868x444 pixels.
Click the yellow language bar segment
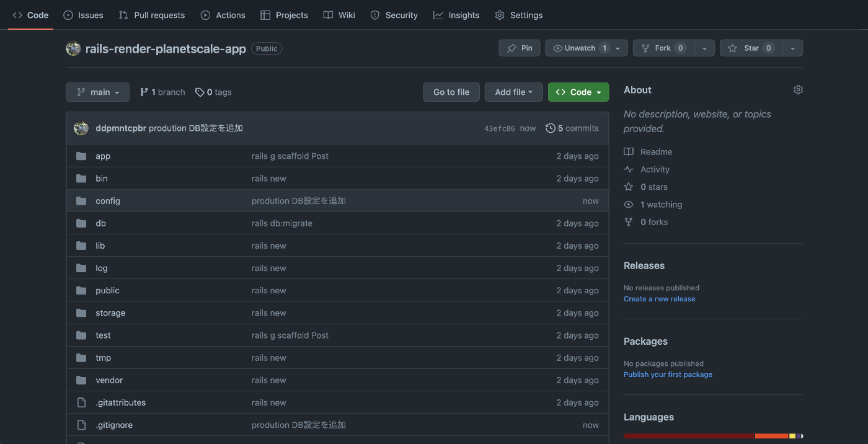point(792,436)
